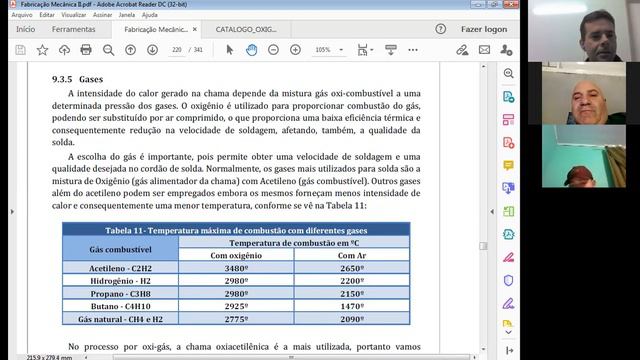The width and height of the screenshot is (640, 360).
Task: Zoom out with minus icon
Action: 273,50
